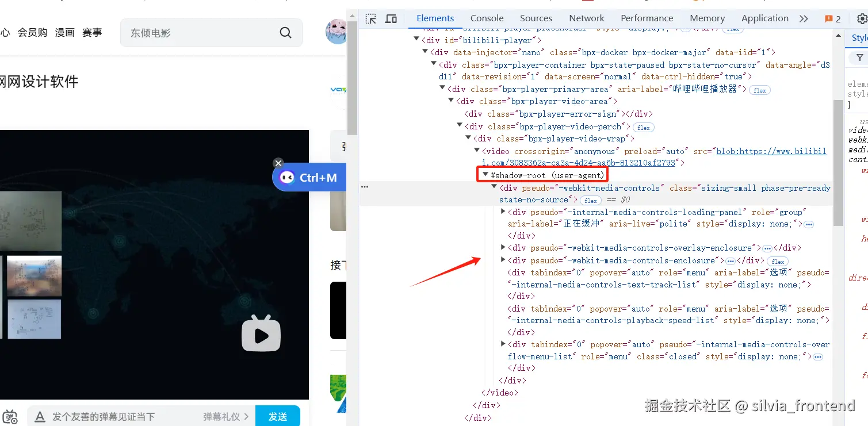The image size is (868, 426).
Task: Activate the inspect element picker icon
Action: 371,18
